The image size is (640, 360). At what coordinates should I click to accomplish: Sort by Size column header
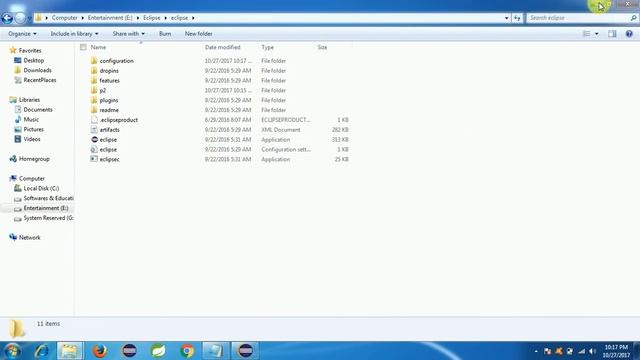click(x=322, y=47)
